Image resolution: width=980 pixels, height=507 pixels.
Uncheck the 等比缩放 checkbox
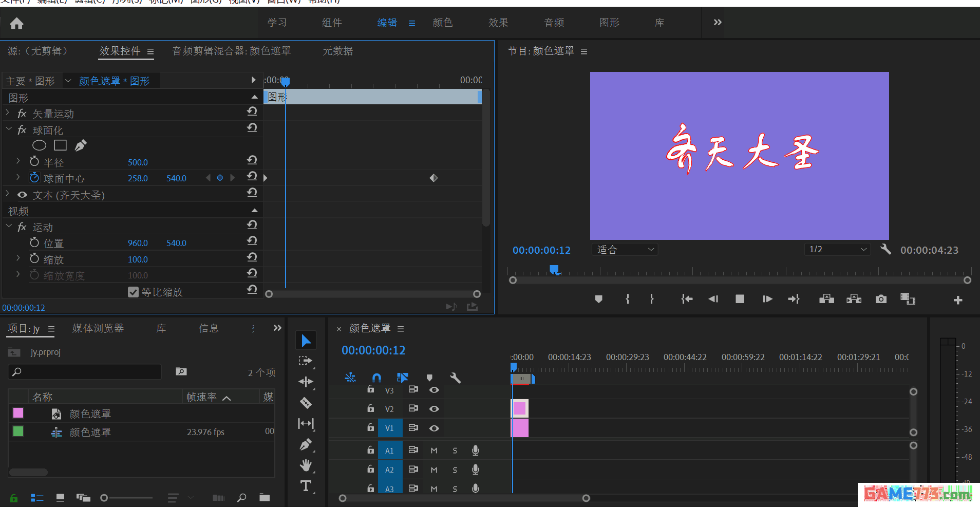(133, 292)
